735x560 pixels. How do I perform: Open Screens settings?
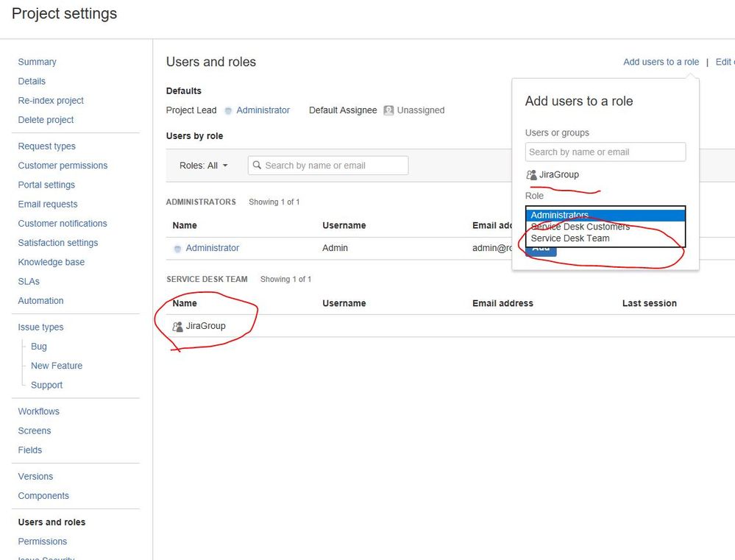[x=35, y=430]
